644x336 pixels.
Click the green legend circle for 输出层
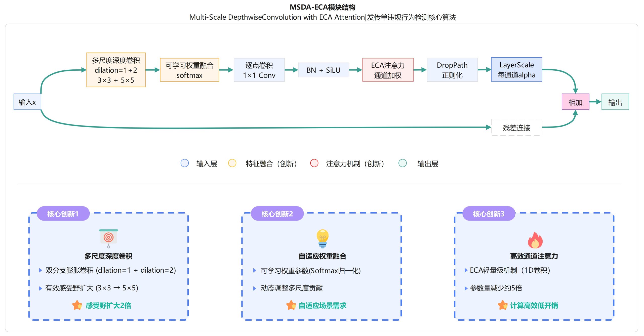click(403, 163)
